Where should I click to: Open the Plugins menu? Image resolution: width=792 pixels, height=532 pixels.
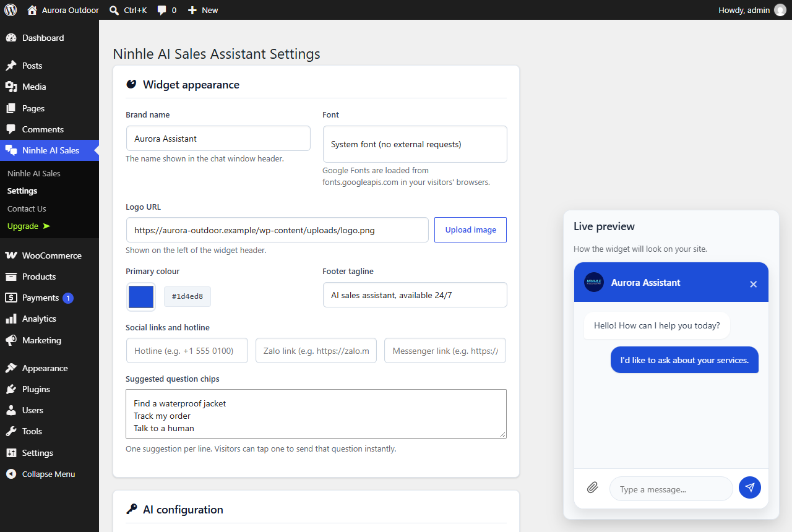49,389
